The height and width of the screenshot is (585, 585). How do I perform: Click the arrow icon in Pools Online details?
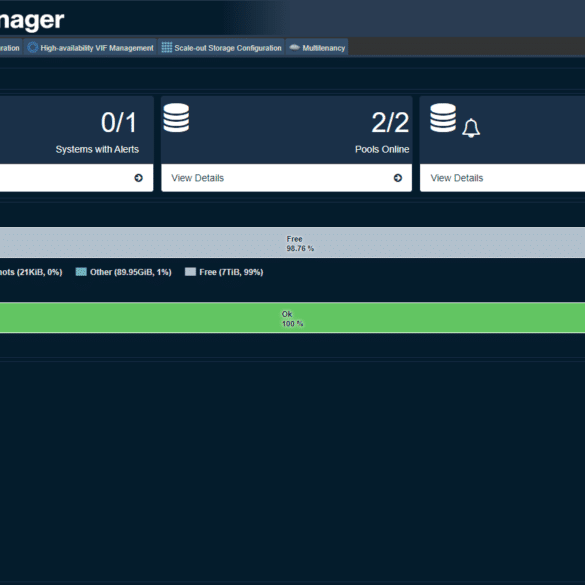(x=398, y=178)
